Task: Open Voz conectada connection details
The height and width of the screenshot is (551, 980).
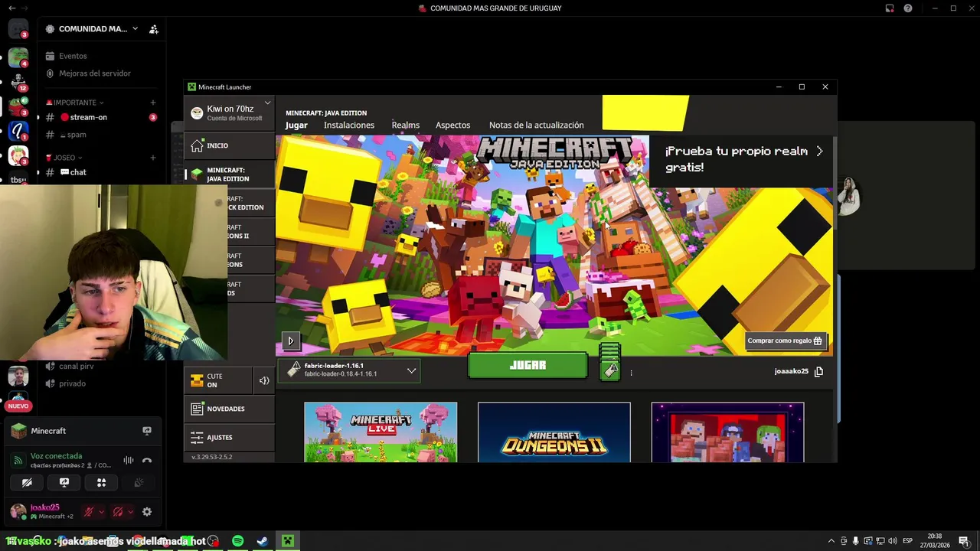Action: (x=56, y=456)
